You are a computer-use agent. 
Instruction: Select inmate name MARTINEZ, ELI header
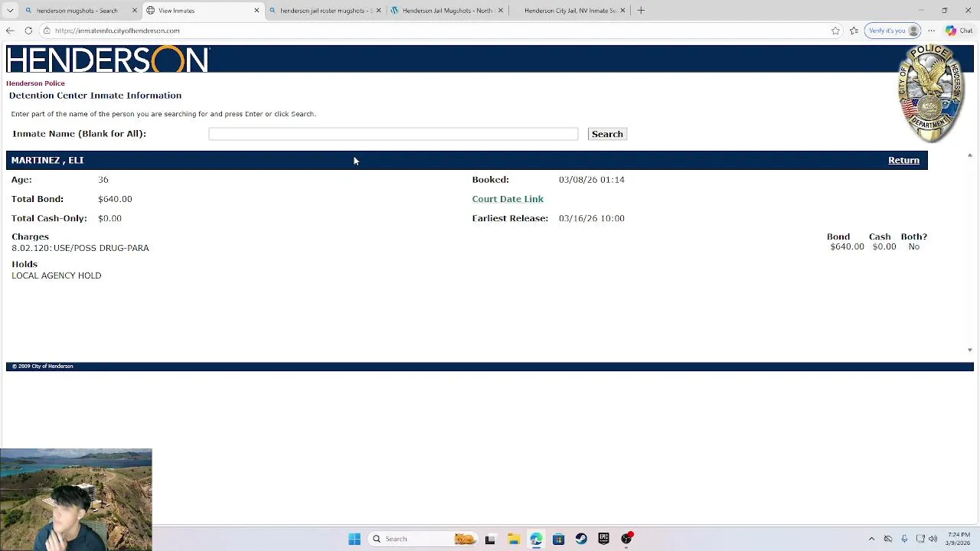(x=47, y=160)
